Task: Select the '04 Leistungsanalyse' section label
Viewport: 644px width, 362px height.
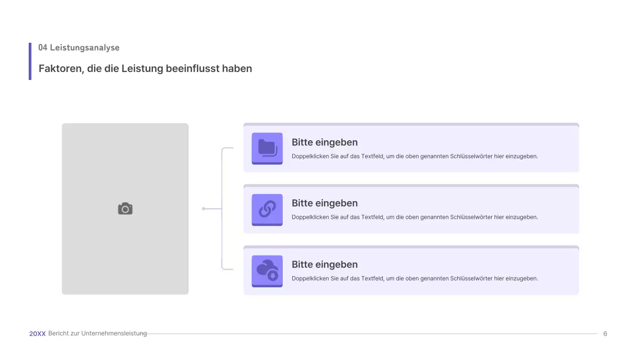Action: pos(79,48)
